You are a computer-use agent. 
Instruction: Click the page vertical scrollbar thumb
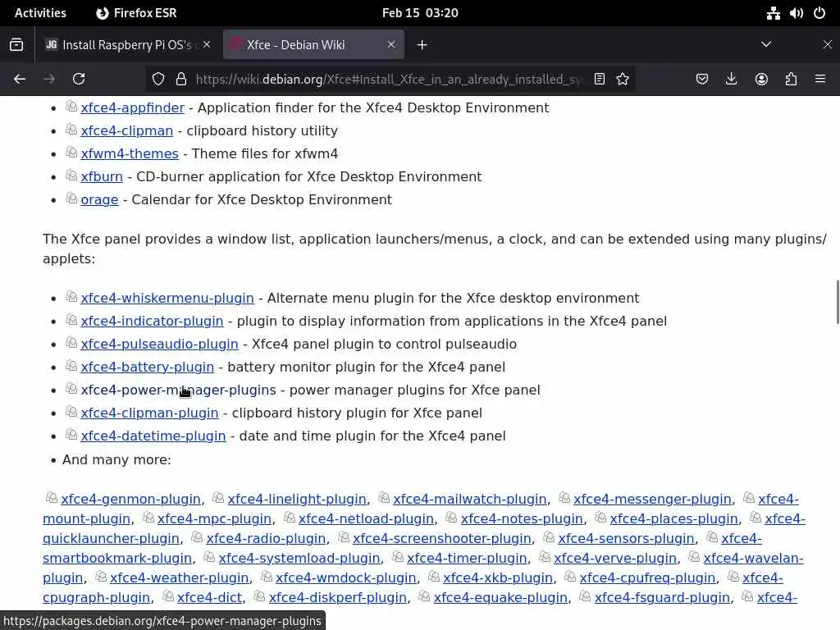tap(838, 302)
